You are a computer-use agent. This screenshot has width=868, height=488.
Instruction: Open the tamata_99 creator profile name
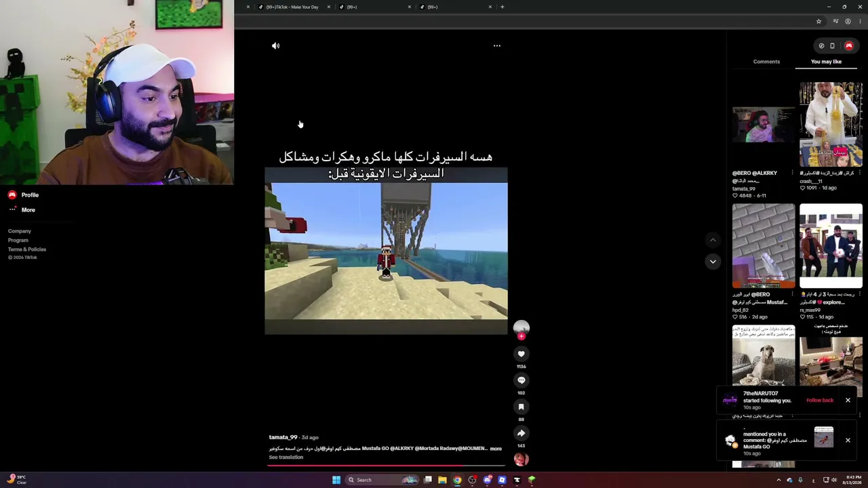283,437
